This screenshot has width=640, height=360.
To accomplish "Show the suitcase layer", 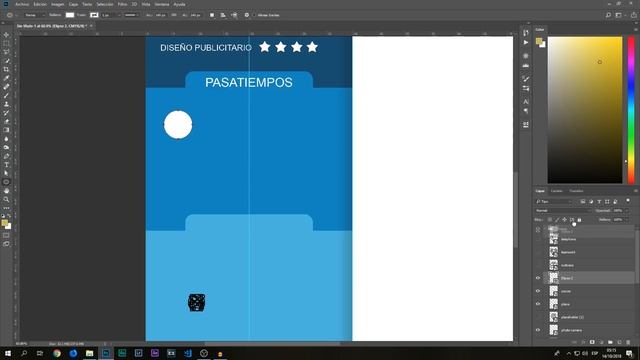I will (x=538, y=265).
